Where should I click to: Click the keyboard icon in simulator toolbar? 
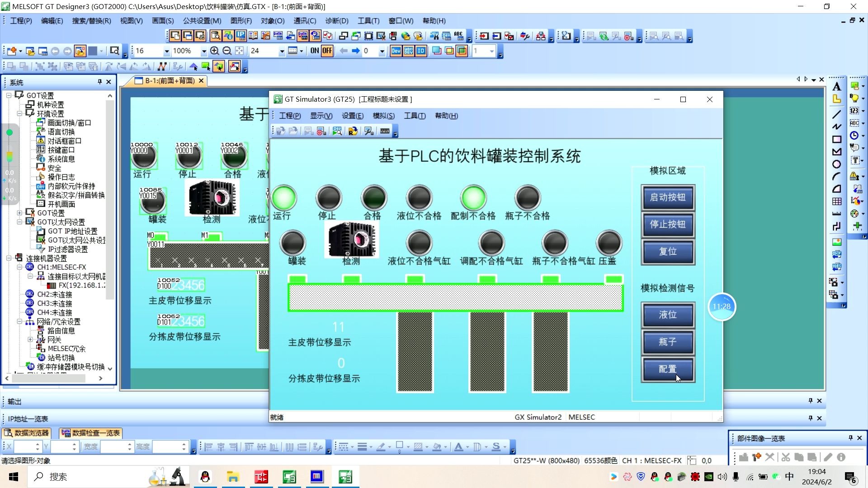(385, 131)
